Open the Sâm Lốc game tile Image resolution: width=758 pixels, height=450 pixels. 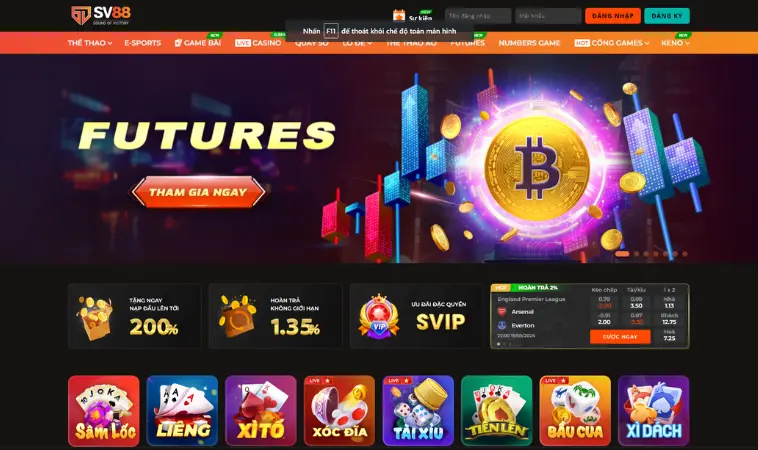tap(104, 411)
